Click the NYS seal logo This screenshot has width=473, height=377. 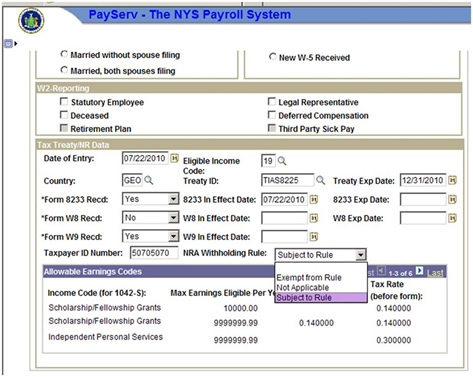click(31, 21)
